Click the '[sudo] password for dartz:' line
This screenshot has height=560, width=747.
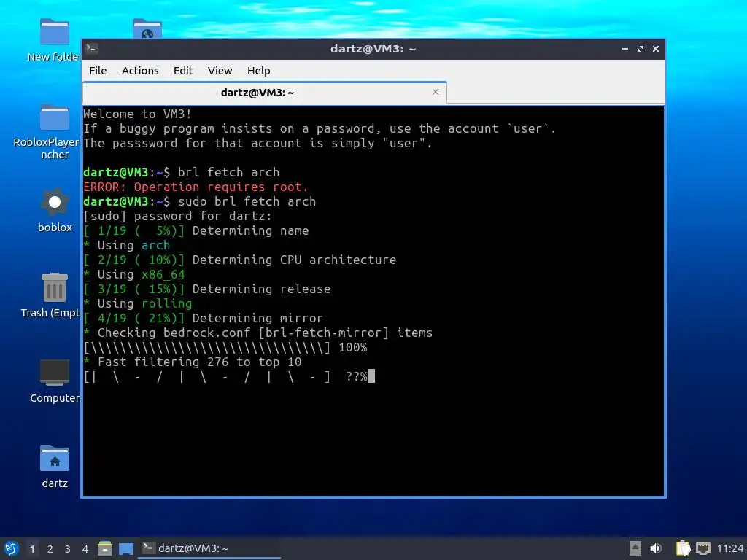coord(178,216)
